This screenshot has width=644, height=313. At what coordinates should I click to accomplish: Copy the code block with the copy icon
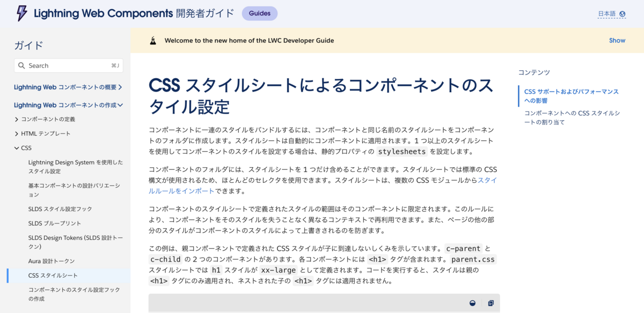[491, 303]
